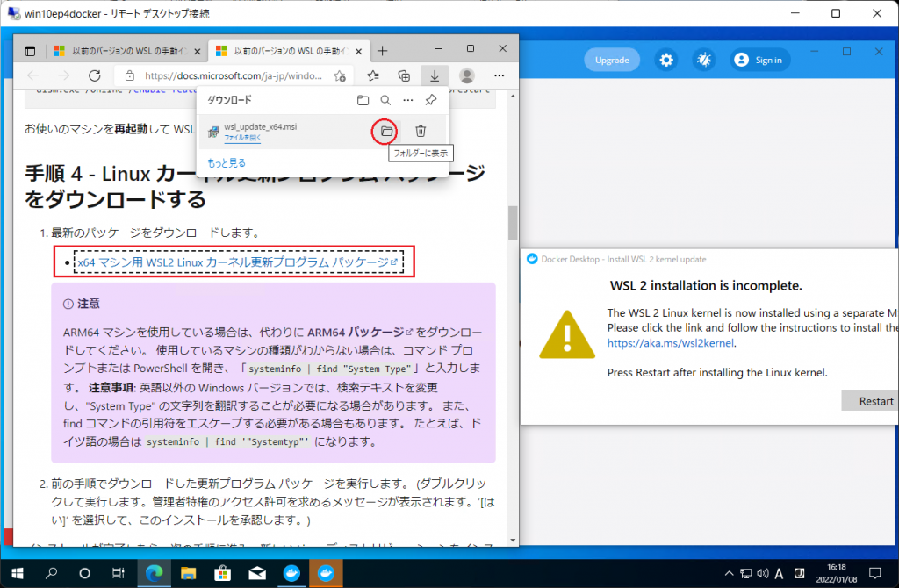899x588 pixels.
Task: Click the WSL 2 installation is incomplete heading
Action: (706, 285)
